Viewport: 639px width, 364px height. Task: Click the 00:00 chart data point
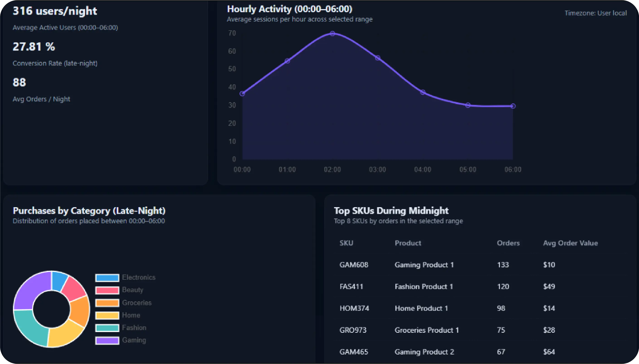click(242, 94)
